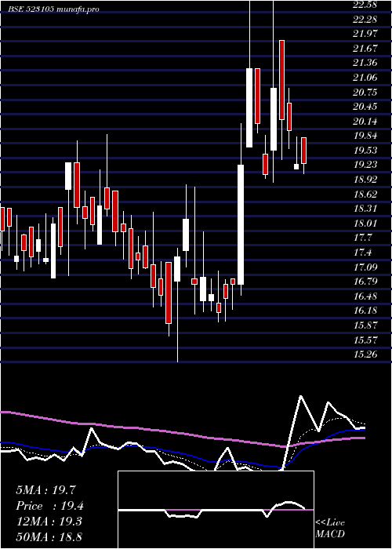This screenshot has height=549, width=392.
Task: Click the 19.23 price axis label
Action: pyautogui.click(x=365, y=165)
